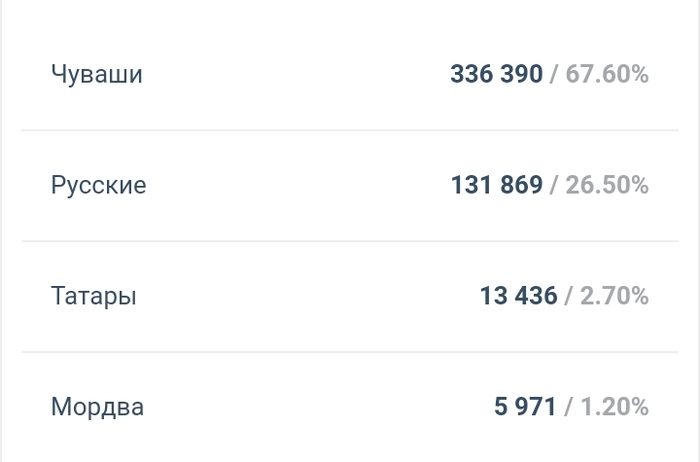Select the Русские ethnic group label
The width and height of the screenshot is (700, 462).
tap(99, 185)
